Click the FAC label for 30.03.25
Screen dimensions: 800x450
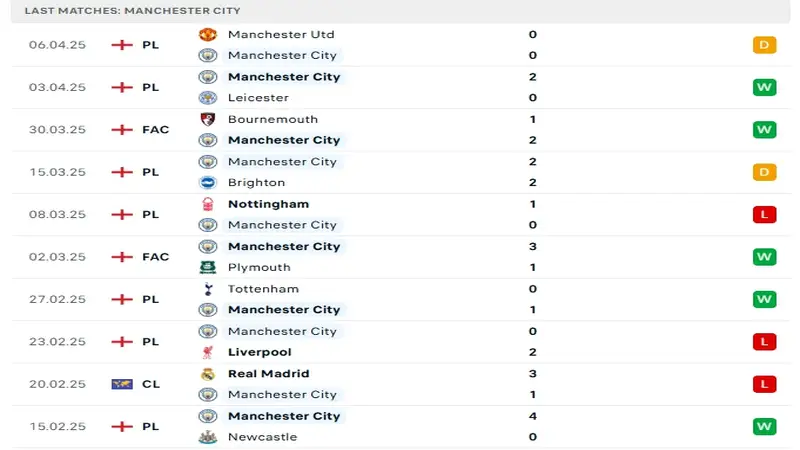[x=155, y=130]
